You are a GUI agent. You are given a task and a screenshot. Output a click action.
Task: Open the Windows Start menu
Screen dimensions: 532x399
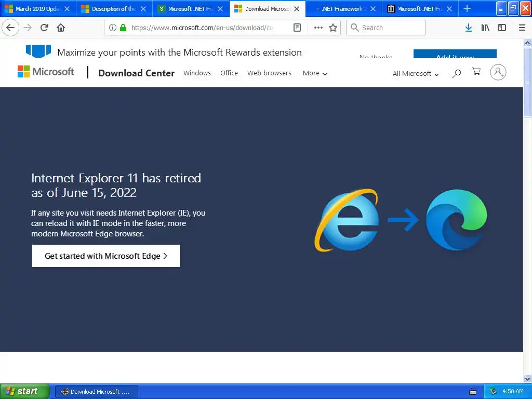click(25, 392)
